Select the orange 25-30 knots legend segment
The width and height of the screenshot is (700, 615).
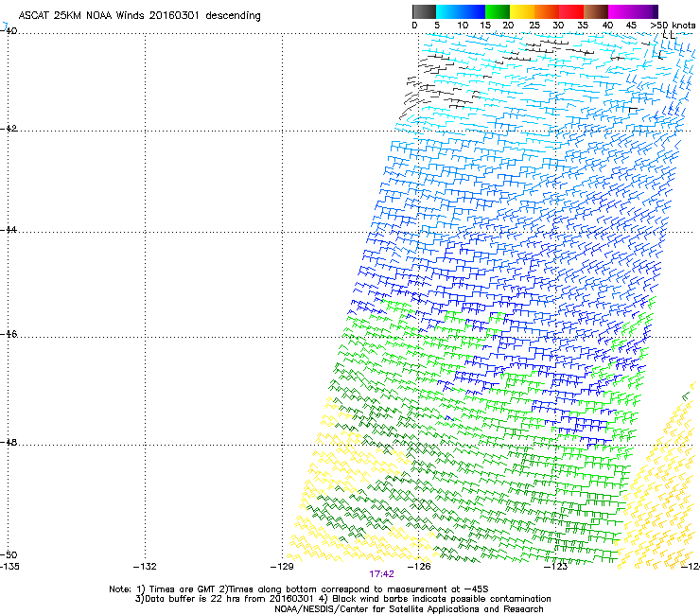547,11
